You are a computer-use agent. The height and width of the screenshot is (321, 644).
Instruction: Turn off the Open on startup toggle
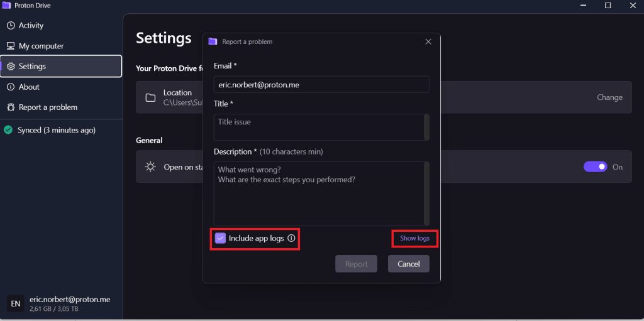(595, 166)
